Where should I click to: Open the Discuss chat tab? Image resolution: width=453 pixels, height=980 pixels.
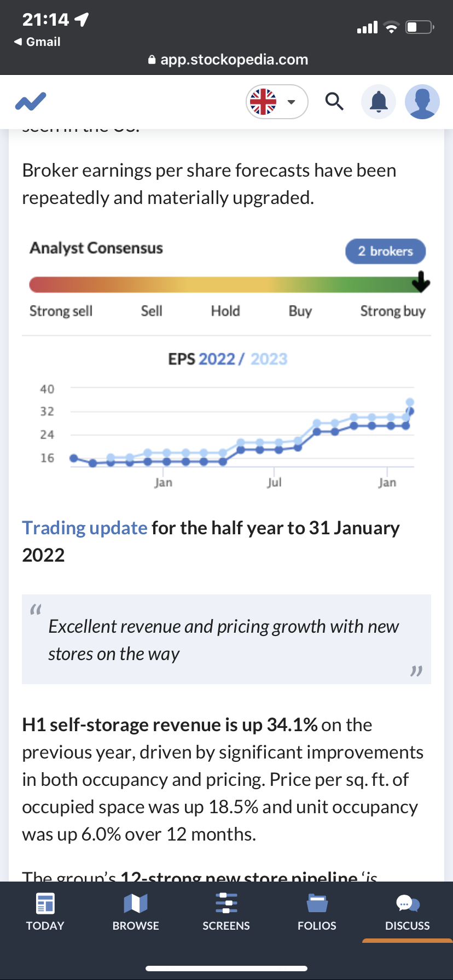[x=407, y=912]
